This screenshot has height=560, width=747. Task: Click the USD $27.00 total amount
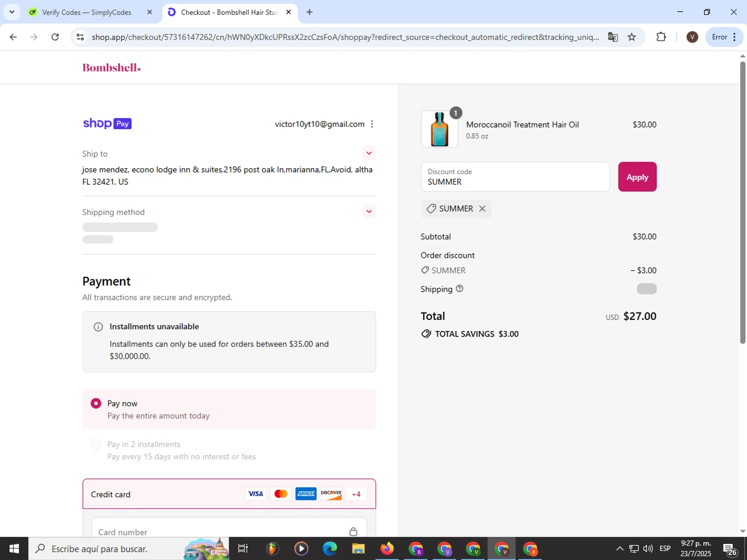click(x=631, y=316)
